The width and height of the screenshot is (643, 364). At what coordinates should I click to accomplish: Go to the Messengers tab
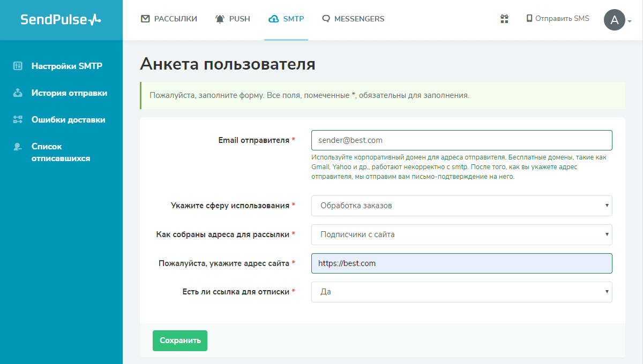(353, 19)
